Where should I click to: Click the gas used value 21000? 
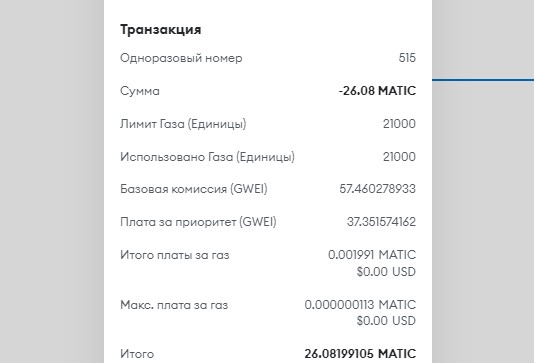coord(399,157)
